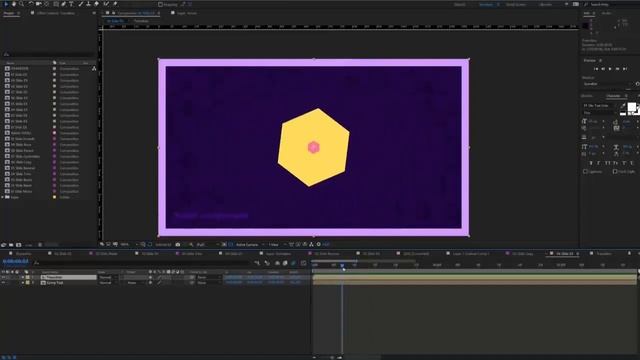Viewport: 640px width, 360px height.
Task: Click the timeline current time indicator
Action: click(x=342, y=266)
